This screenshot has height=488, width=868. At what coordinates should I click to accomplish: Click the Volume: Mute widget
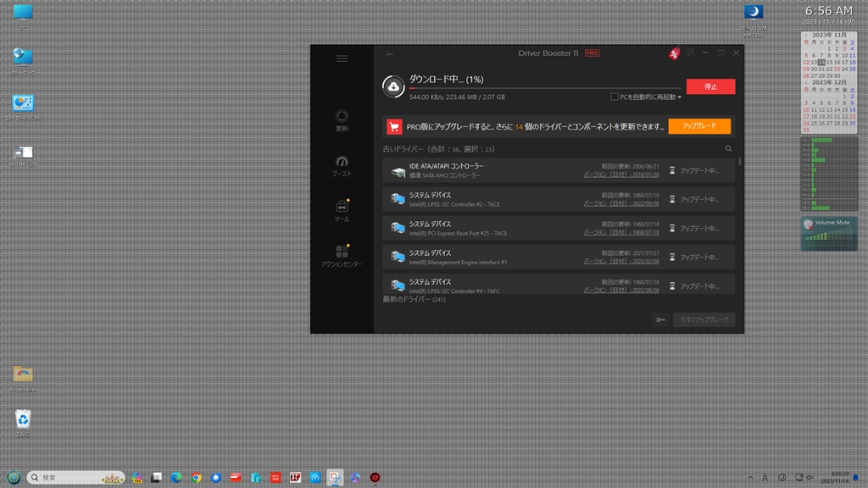click(829, 234)
